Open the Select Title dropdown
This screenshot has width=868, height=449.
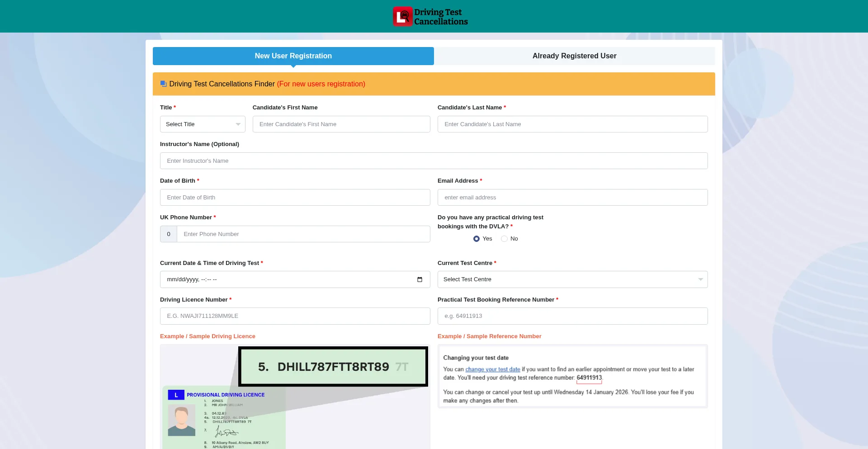pyautogui.click(x=203, y=124)
